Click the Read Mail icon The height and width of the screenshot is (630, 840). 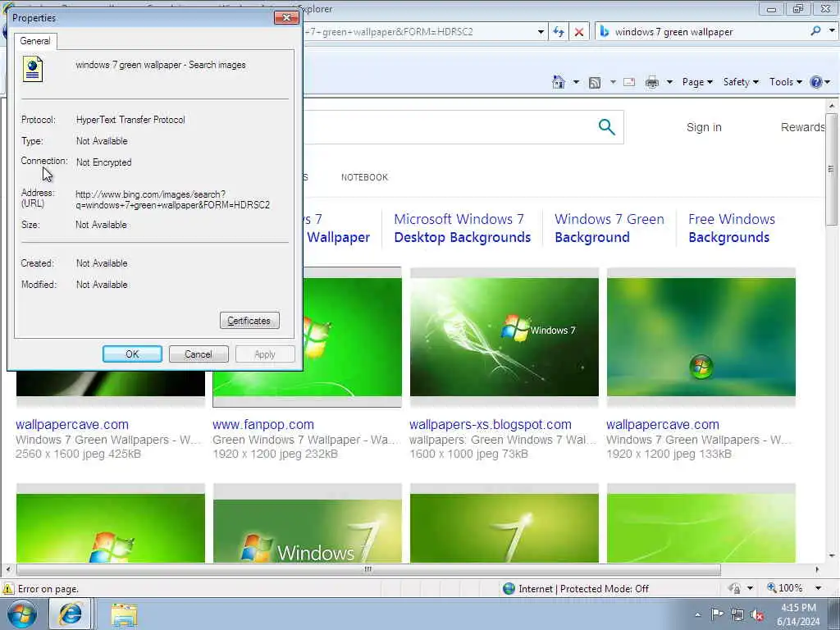click(629, 82)
